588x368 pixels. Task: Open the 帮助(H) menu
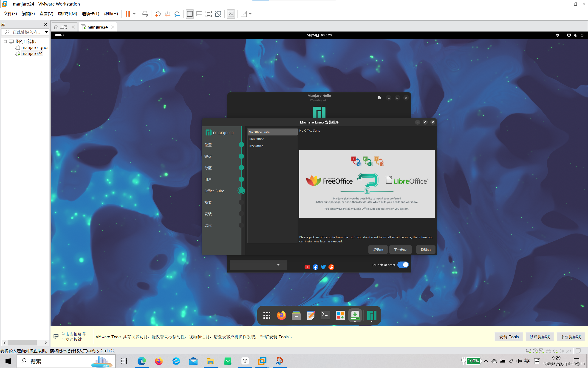[111, 14]
